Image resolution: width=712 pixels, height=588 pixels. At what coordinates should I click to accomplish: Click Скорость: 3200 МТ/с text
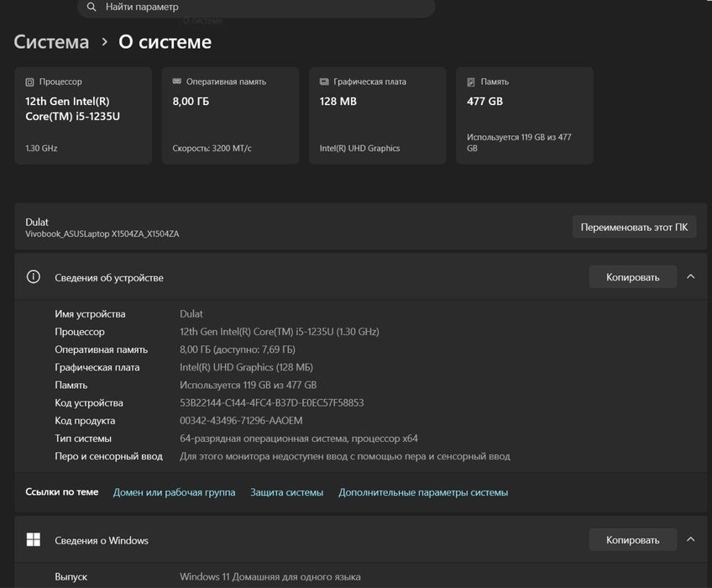tap(212, 148)
